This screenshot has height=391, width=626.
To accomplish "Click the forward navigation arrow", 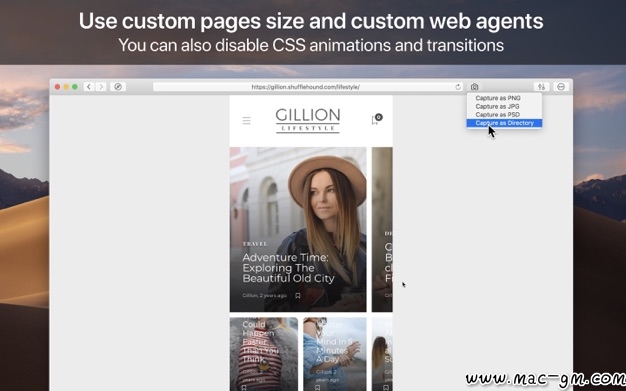I will (x=101, y=87).
